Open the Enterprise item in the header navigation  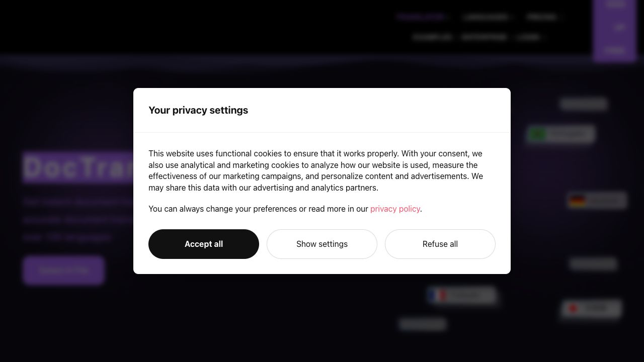tap(484, 37)
